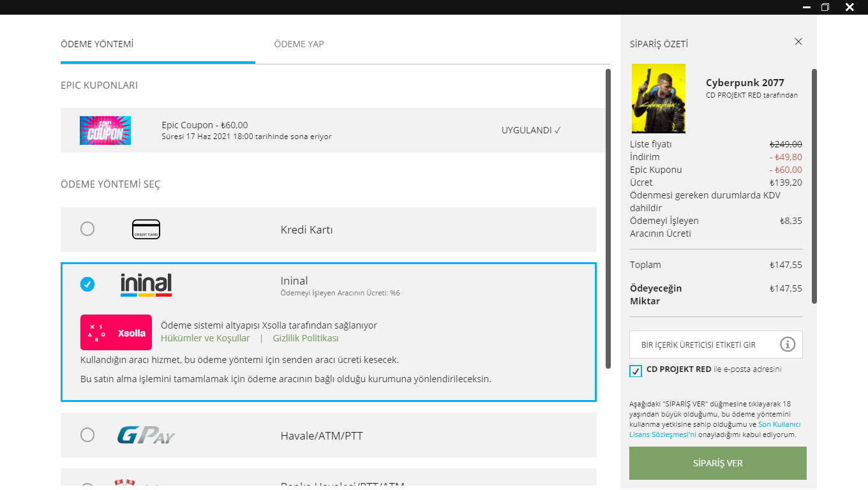Viewport: 868px width, 490px height.
Task: Close the order summary panel
Action: 798,41
